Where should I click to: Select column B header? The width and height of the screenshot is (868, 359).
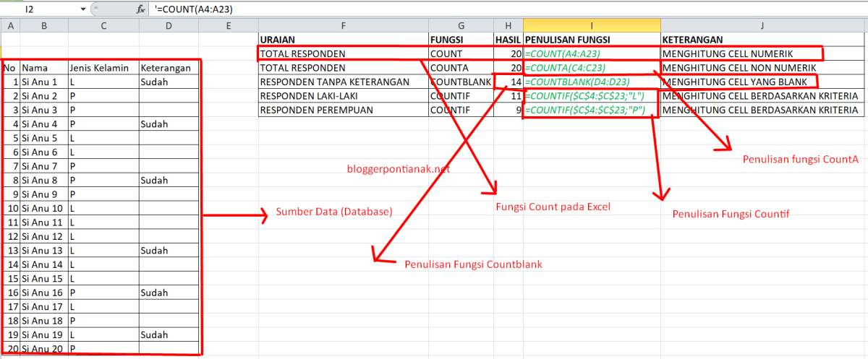pos(44,26)
